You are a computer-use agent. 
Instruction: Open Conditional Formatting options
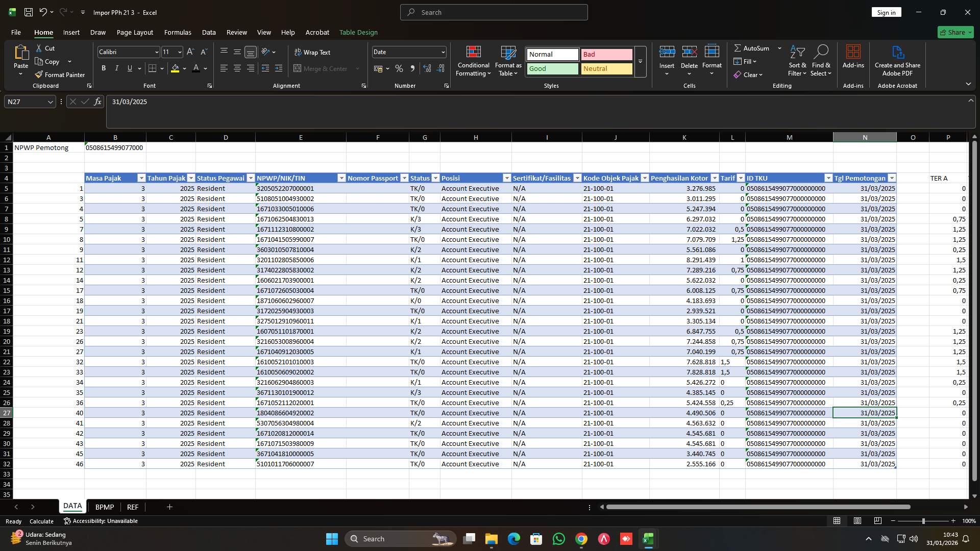(473, 60)
